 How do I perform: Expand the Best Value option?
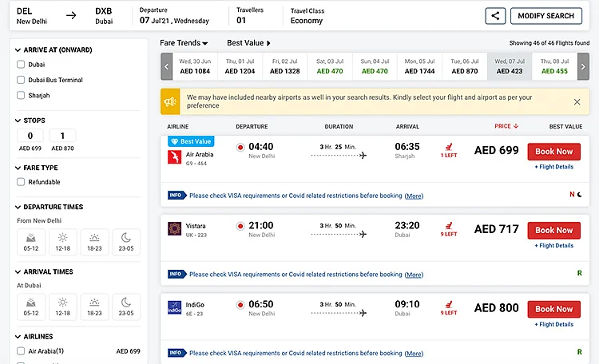[248, 43]
